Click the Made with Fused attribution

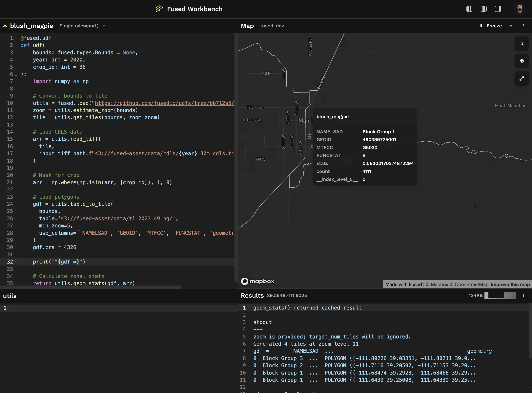403,284
